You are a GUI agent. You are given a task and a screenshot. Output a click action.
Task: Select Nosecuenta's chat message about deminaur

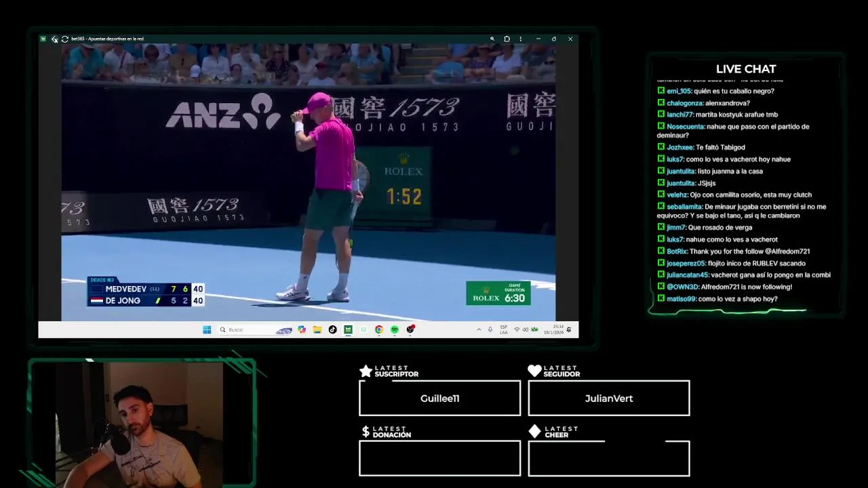coord(733,131)
